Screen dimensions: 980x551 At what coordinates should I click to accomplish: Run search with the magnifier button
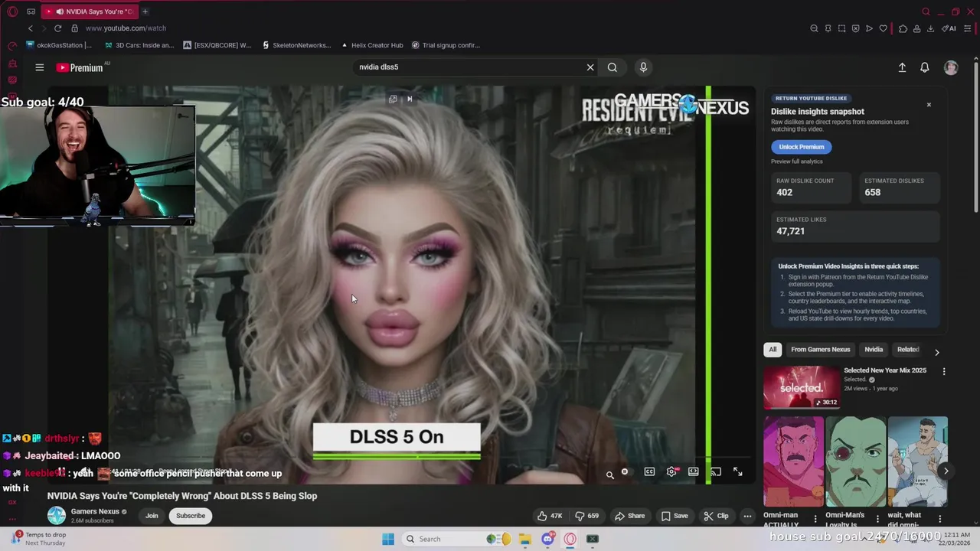point(612,67)
